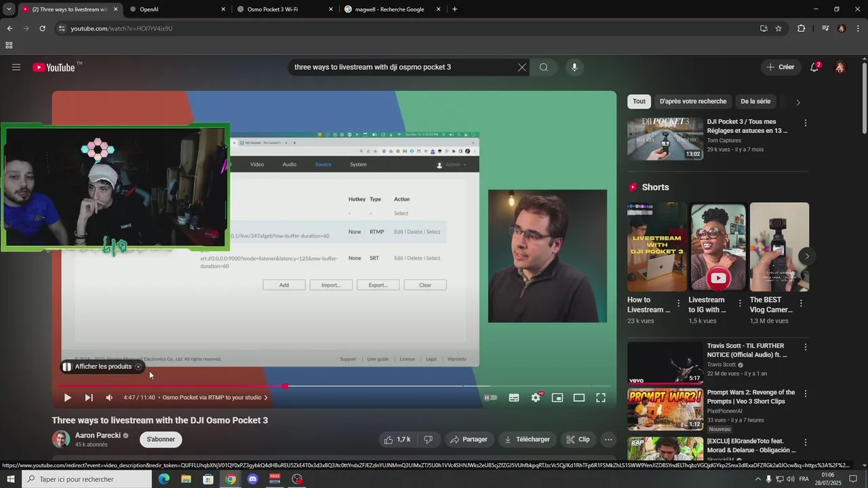This screenshot has height=488, width=868.
Task: Create a Clip with the scissors button
Action: (577, 439)
